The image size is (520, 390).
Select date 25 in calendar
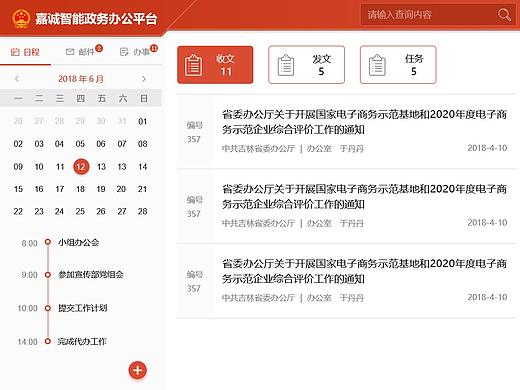point(80,212)
